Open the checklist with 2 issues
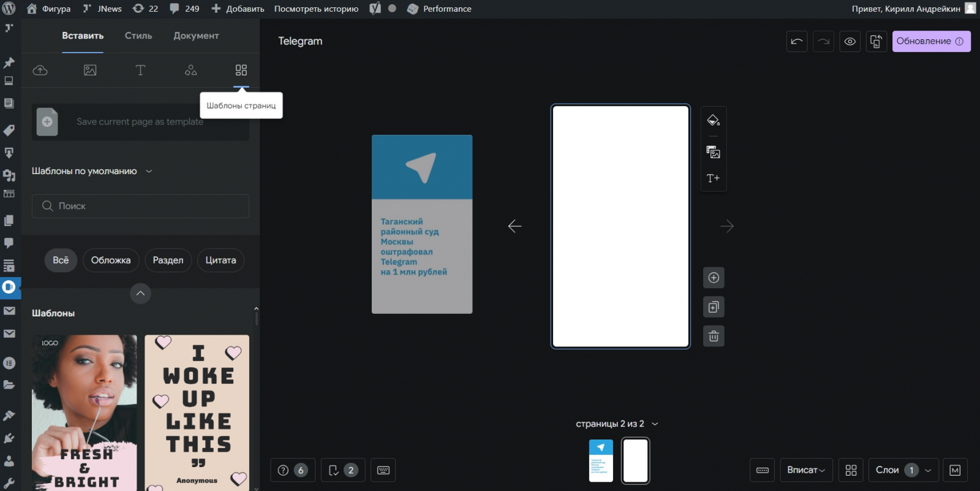Image resolution: width=980 pixels, height=491 pixels. pyautogui.click(x=343, y=470)
